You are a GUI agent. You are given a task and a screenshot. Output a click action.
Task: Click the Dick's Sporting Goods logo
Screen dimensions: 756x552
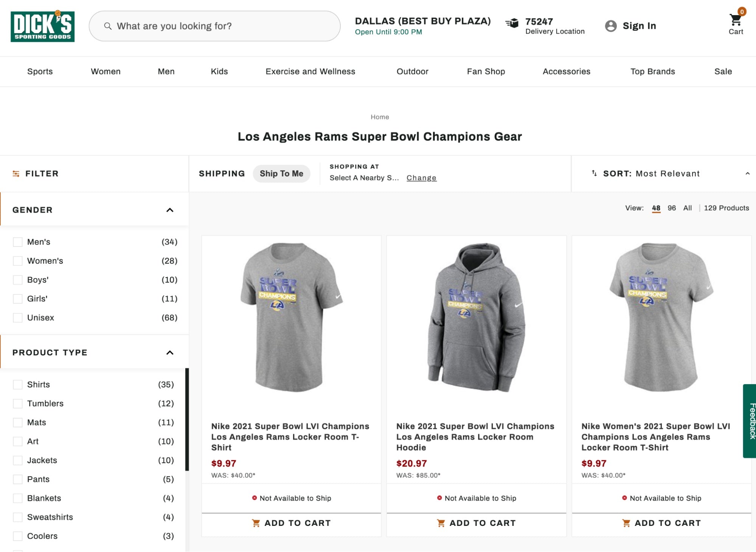42,26
